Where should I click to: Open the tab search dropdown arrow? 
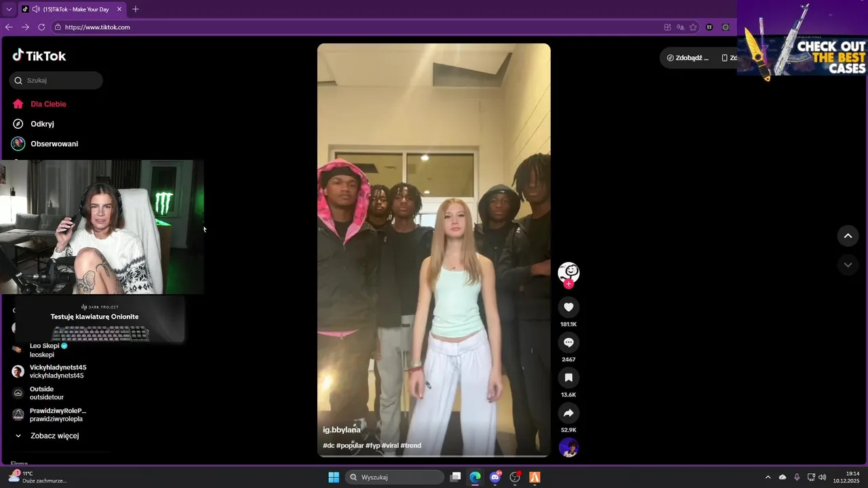click(x=9, y=9)
